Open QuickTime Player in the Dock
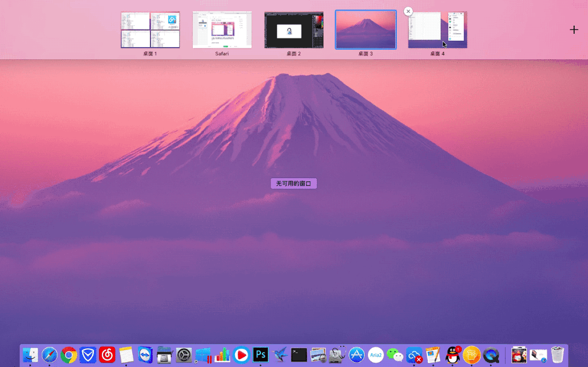 [491, 355]
